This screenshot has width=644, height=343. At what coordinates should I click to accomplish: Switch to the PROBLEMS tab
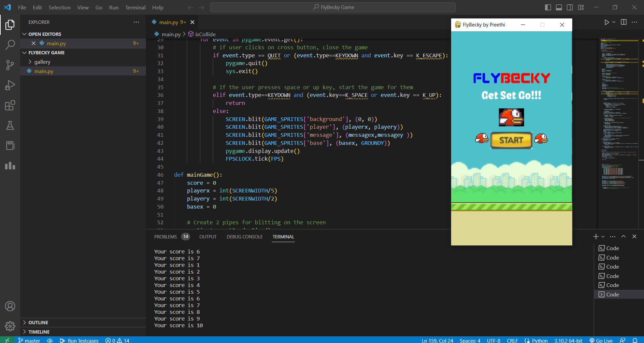pos(165,237)
